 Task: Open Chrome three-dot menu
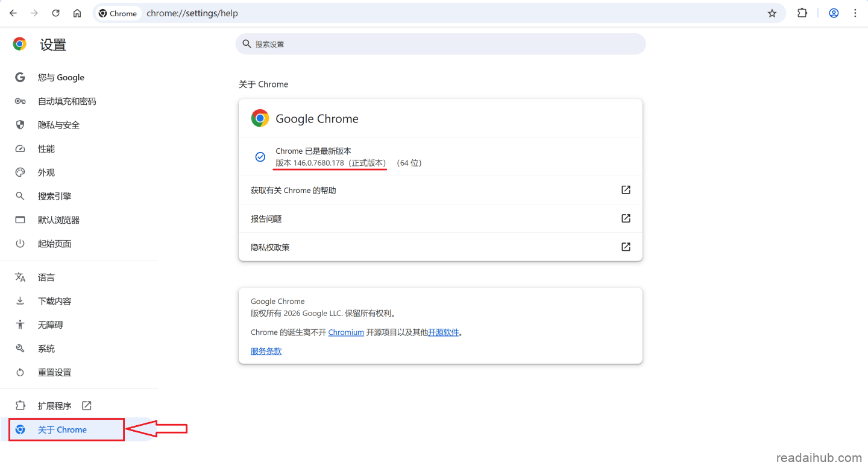point(855,13)
